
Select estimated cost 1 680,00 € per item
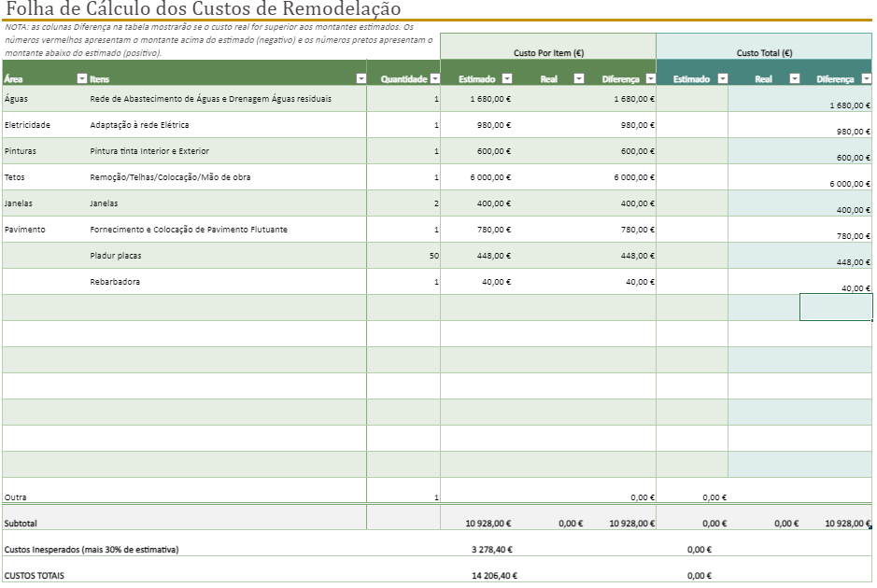coord(476,99)
